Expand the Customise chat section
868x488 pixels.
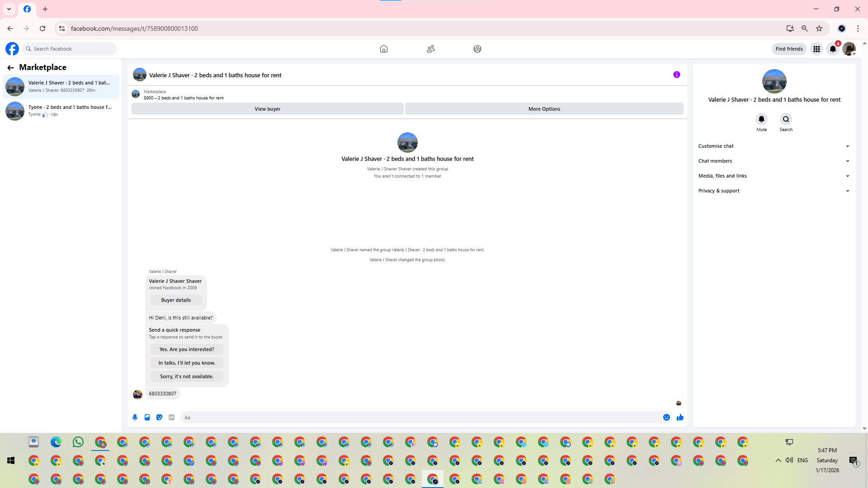point(774,146)
